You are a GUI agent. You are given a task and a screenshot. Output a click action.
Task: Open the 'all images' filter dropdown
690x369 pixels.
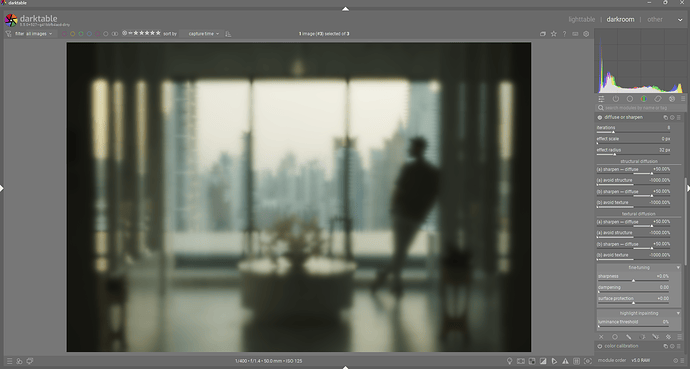(39, 34)
